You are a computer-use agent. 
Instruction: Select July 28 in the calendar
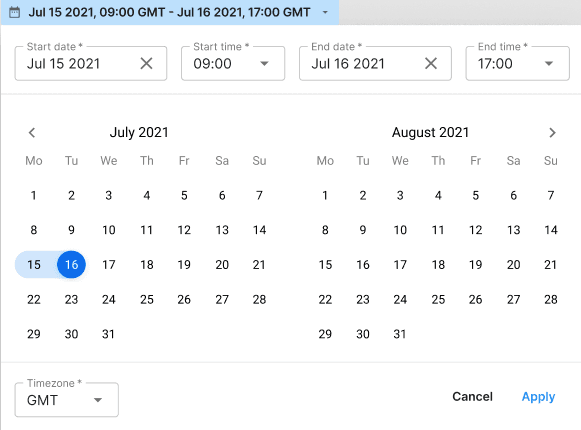click(259, 300)
